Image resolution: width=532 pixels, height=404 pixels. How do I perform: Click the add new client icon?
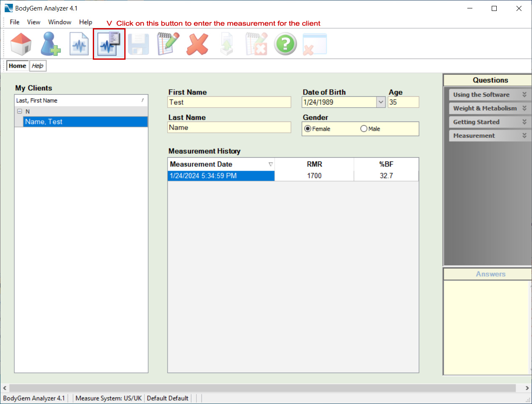[50, 44]
